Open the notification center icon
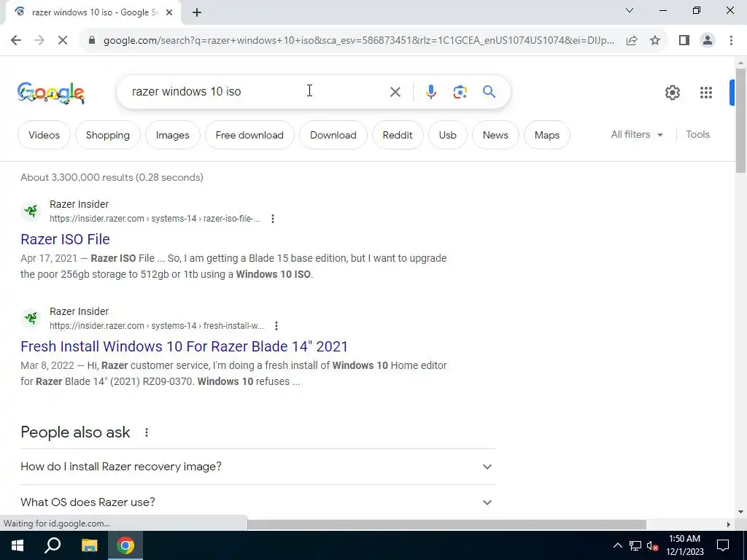This screenshot has width=747, height=560. (723, 545)
